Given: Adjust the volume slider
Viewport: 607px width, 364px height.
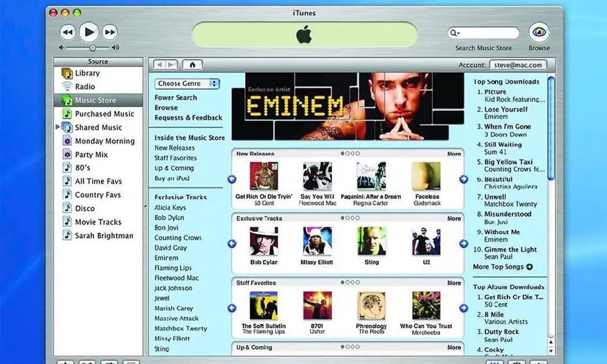Looking at the screenshot, I should [x=92, y=47].
